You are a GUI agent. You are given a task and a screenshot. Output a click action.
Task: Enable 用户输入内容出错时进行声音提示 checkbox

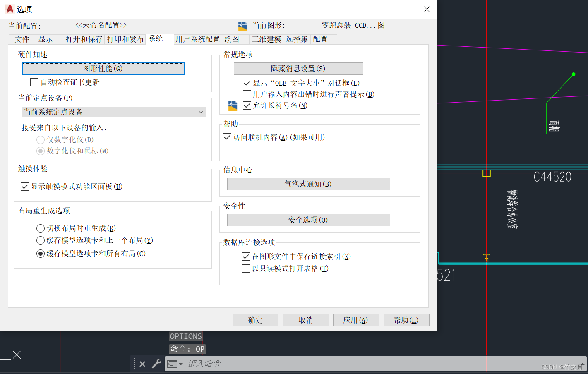[x=247, y=94]
